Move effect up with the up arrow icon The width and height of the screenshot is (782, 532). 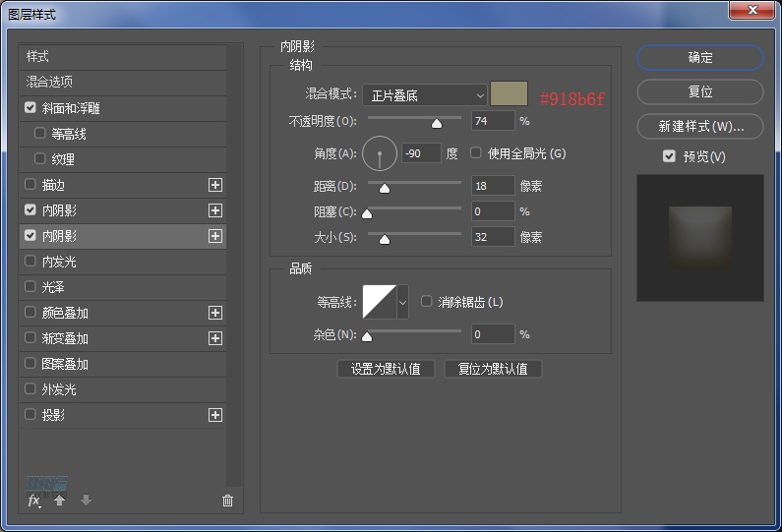(59, 501)
